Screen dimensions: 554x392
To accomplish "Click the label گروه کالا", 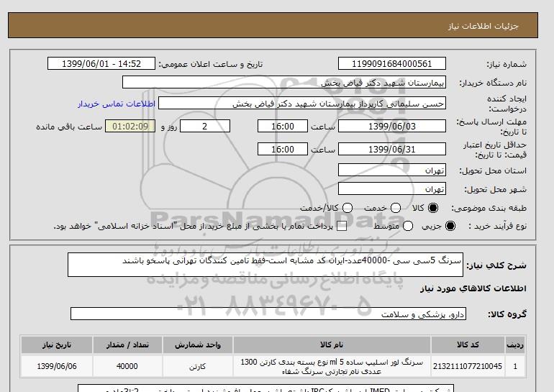I will click(507, 314).
